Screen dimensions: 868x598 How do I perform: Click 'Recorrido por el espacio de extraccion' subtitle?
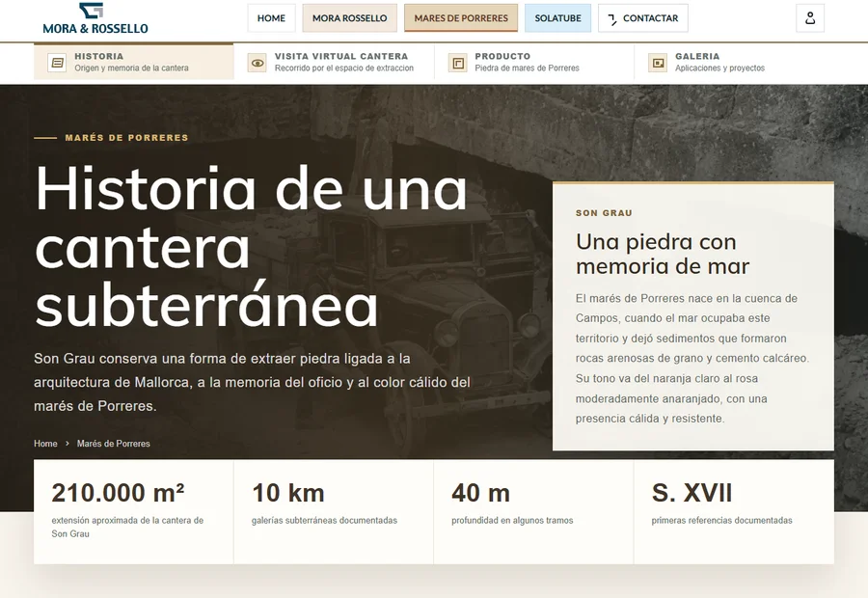coord(344,68)
